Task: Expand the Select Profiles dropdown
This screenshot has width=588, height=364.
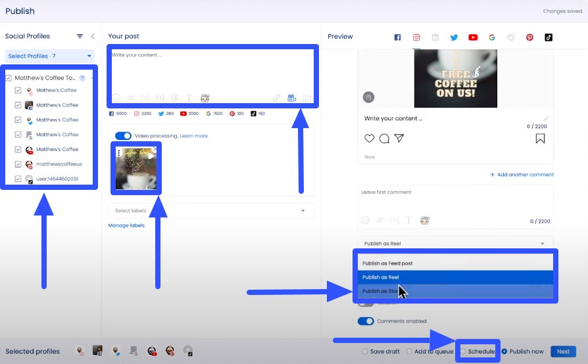Action: [50, 57]
